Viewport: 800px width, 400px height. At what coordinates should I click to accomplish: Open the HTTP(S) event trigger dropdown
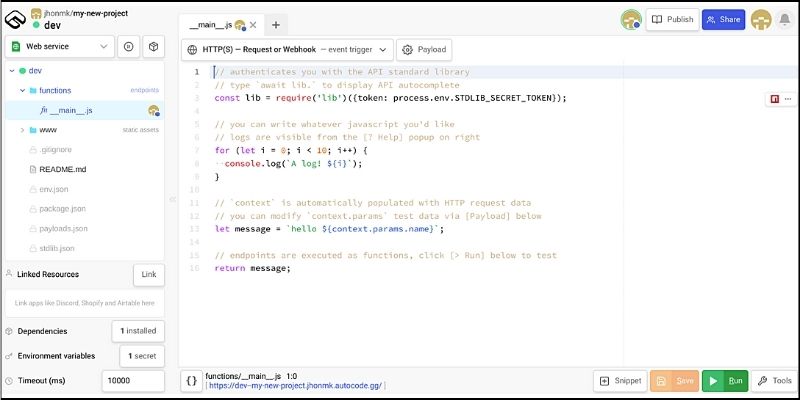coord(287,49)
